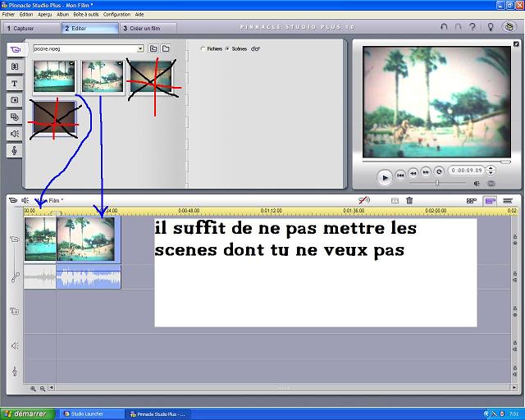Select the Scènes radio button

[x=227, y=49]
